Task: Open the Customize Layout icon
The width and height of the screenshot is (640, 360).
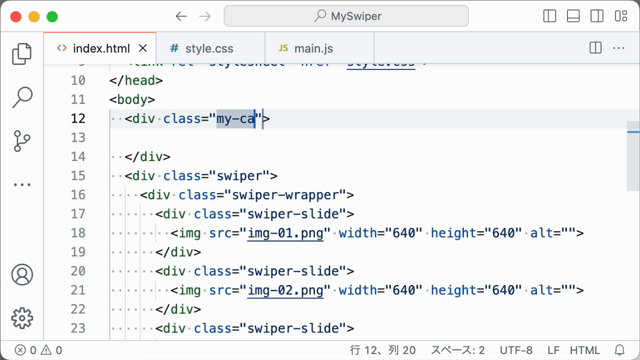Action: pyautogui.click(x=621, y=16)
